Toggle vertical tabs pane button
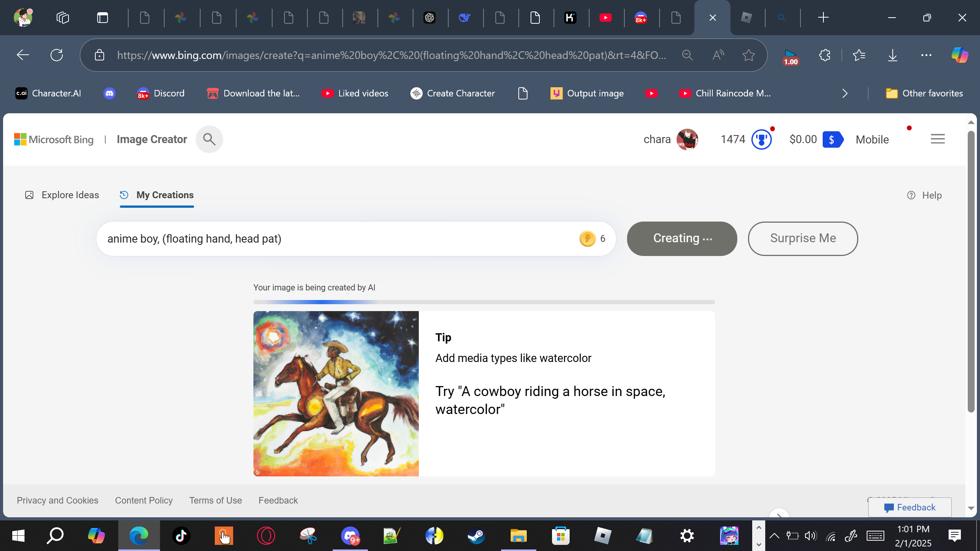This screenshot has width=980, height=551. point(103,18)
